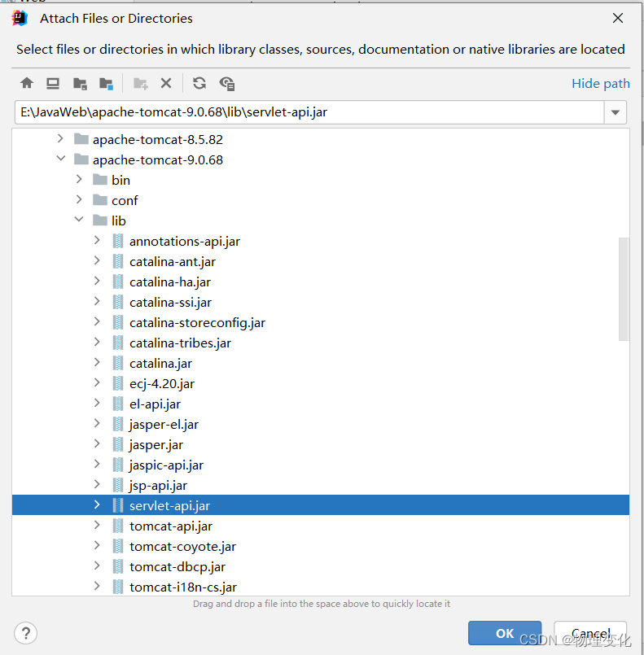644x655 pixels.
Task: Click the jar icon beside annotations-api.jar
Action: point(118,241)
